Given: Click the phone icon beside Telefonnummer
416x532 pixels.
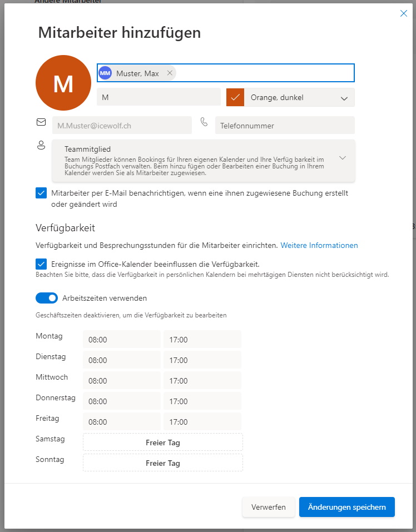Looking at the screenshot, I should click(204, 122).
